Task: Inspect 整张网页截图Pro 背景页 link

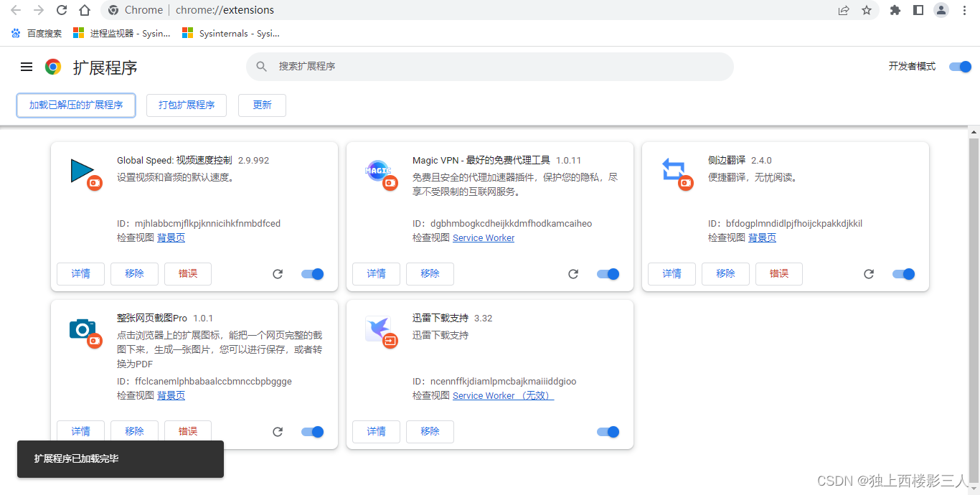Action: (x=171, y=396)
